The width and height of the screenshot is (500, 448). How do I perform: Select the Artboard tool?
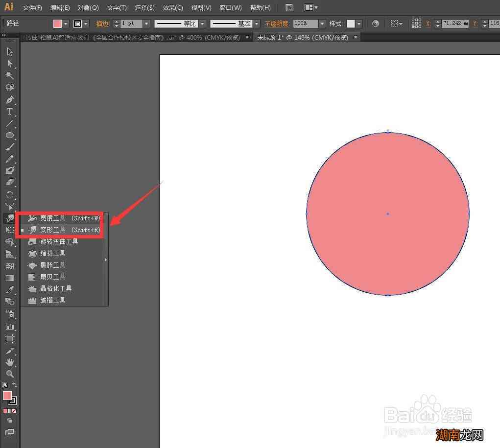click(10, 338)
